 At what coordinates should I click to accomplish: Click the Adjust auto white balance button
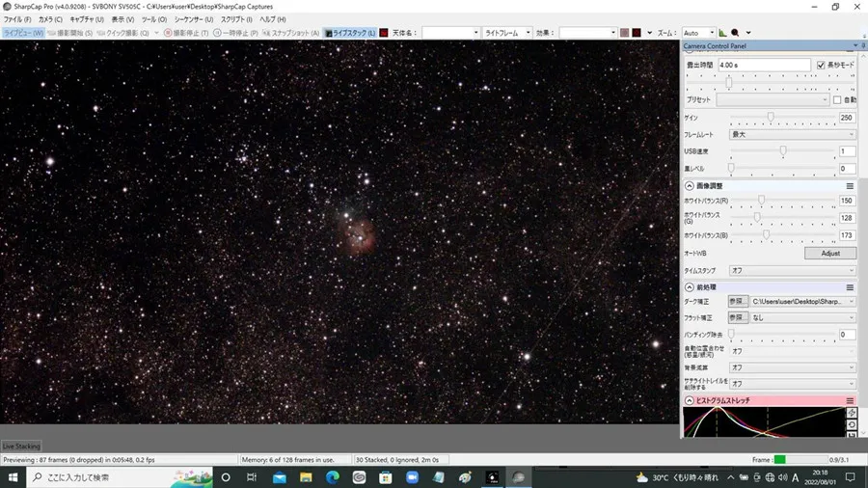[829, 254]
